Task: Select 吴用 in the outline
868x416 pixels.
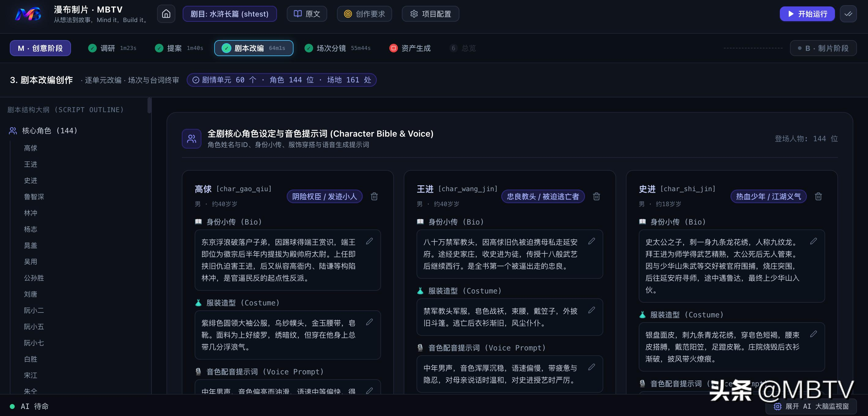Action: pos(30,262)
